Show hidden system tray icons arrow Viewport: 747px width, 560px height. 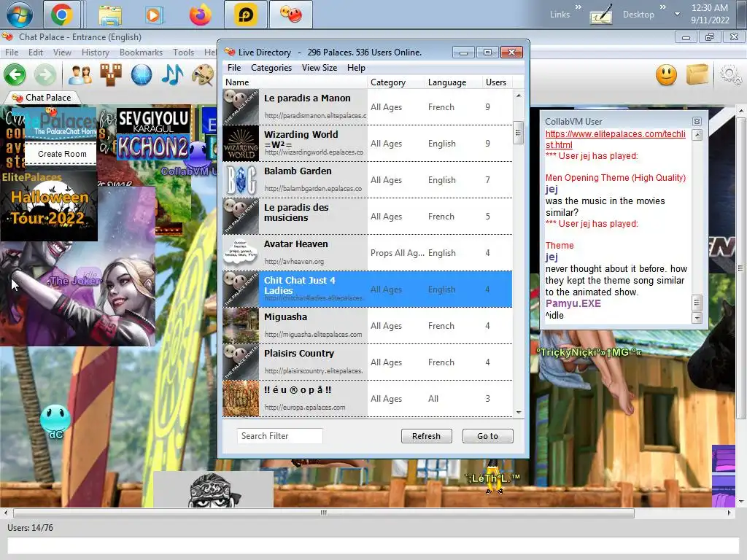[x=677, y=15]
